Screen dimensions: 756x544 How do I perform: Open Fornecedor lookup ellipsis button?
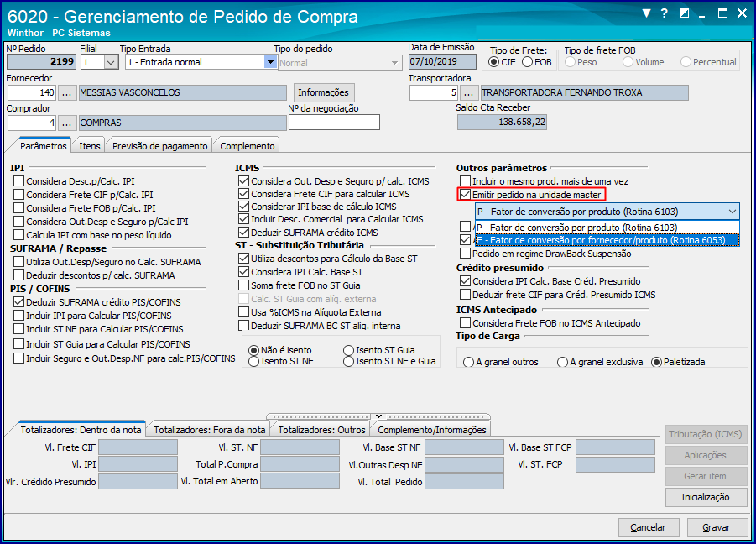point(66,92)
